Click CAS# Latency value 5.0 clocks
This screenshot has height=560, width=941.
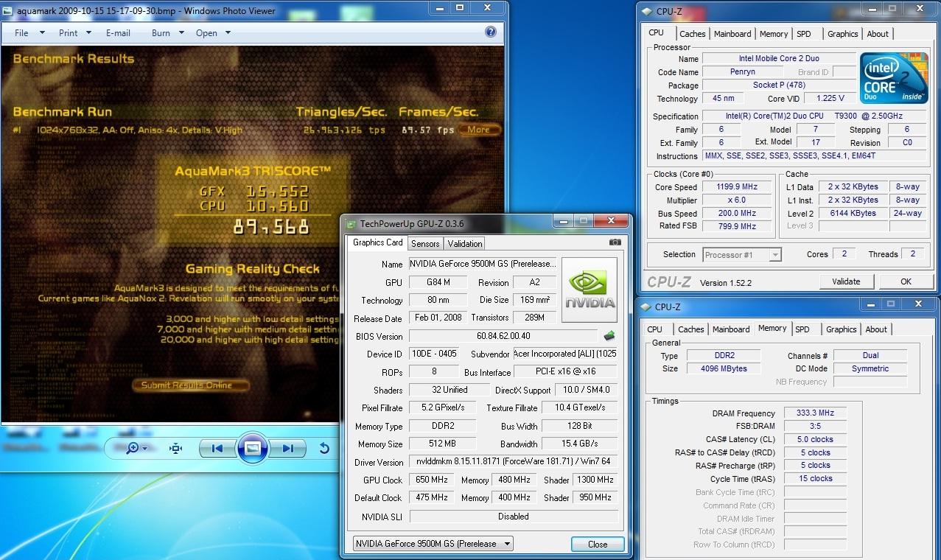(x=815, y=440)
